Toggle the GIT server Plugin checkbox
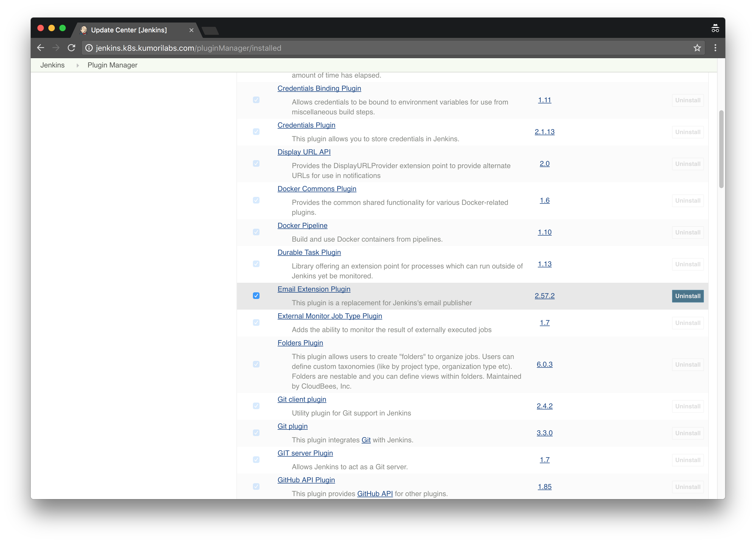The height and width of the screenshot is (543, 756). tap(256, 460)
